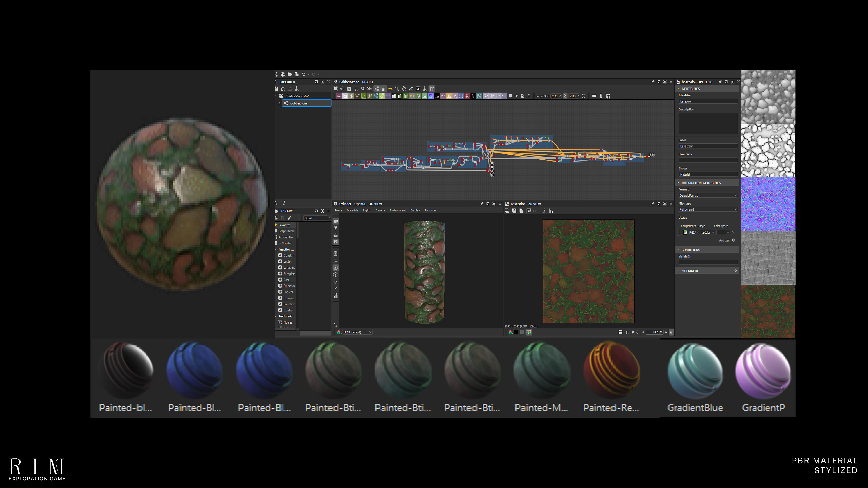Add a Blend node from node bar

345,96
